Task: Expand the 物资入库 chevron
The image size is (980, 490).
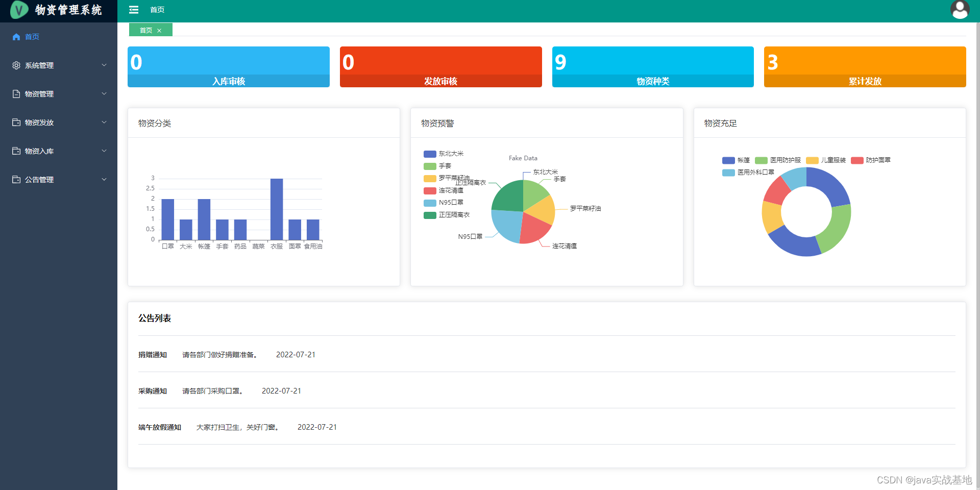Action: coord(104,151)
